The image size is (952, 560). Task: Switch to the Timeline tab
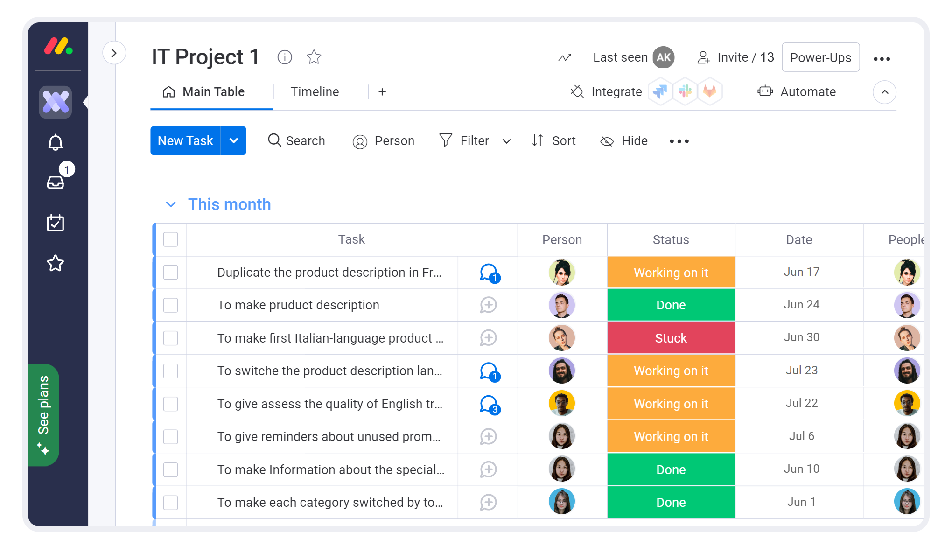[314, 91]
